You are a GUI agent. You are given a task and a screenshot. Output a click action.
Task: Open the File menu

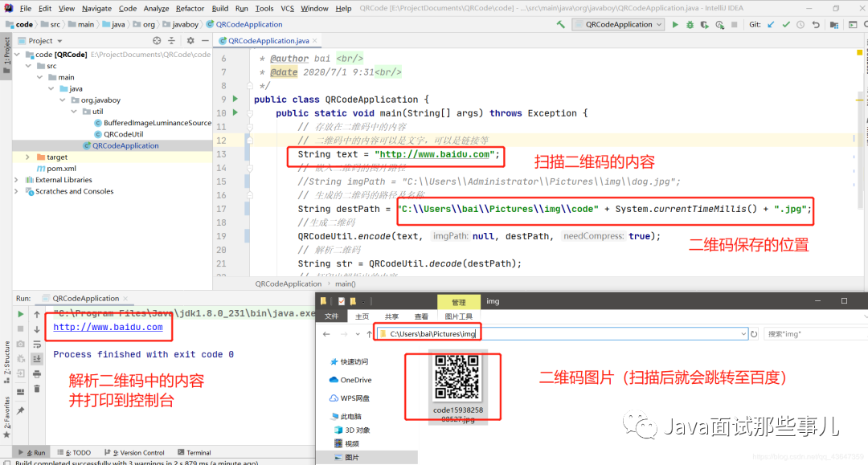26,8
